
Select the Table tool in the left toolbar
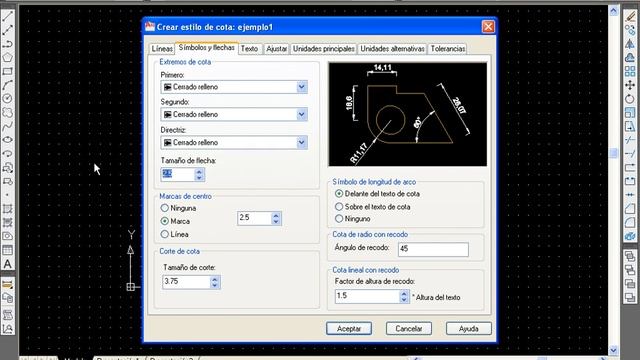(7, 250)
